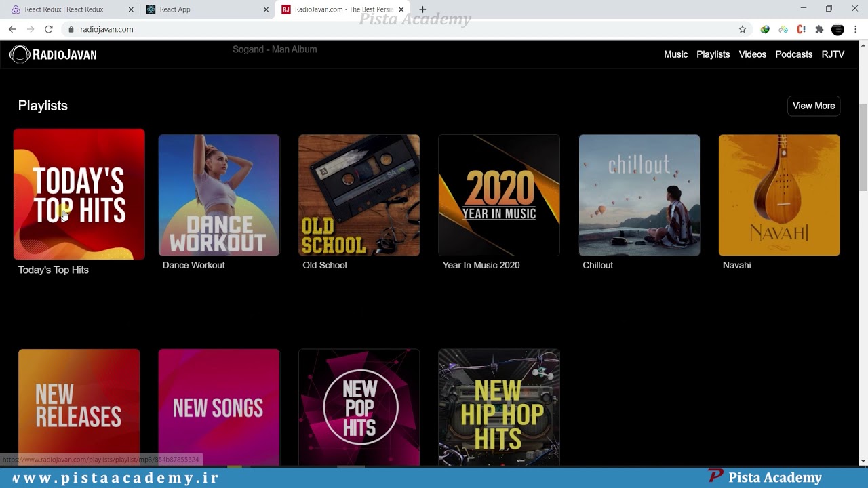Open the Navahi playlist cover

click(x=779, y=195)
